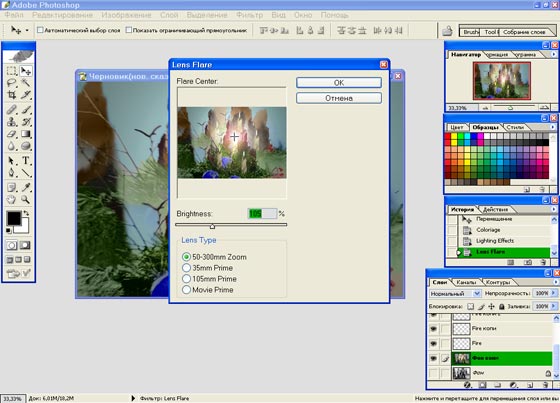Click the Отмена button
The width and height of the screenshot is (560, 403).
[339, 98]
